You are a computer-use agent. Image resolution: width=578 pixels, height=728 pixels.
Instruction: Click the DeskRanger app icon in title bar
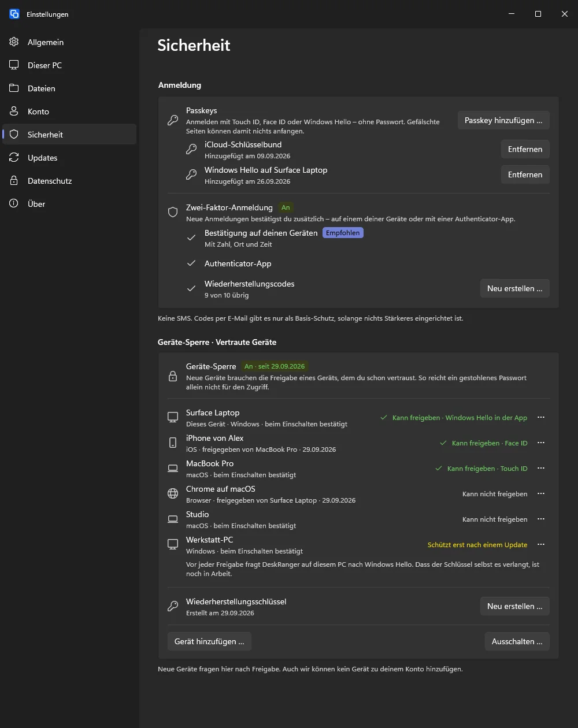[x=14, y=14]
